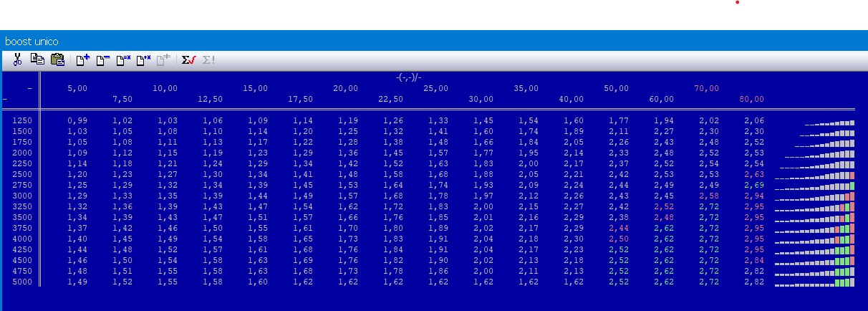868x311 pixels.
Task: Select the 10,00 column header
Action: 165,88
